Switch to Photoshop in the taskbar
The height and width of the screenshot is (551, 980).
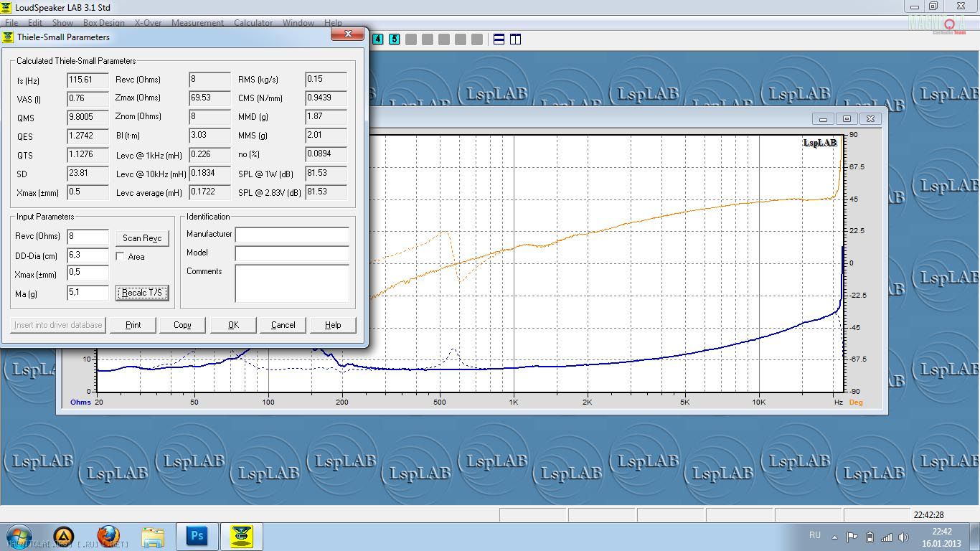pos(197,537)
